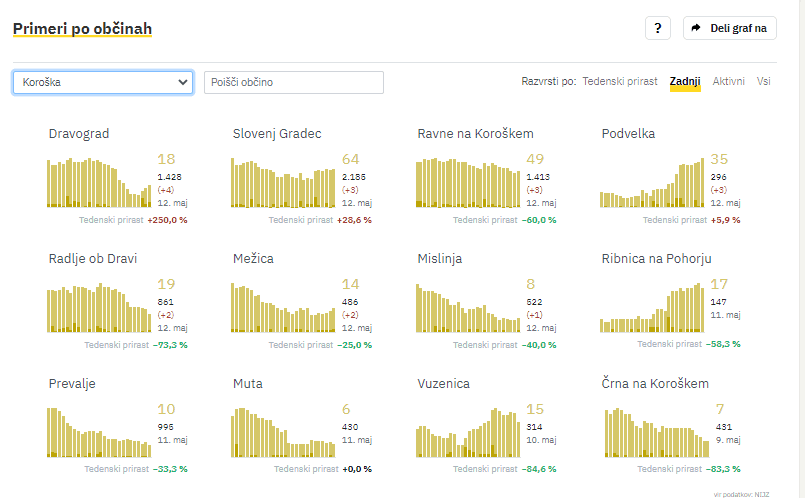Sort municipalities by Aktivni
The width and height of the screenshot is (805, 498).
(x=728, y=81)
